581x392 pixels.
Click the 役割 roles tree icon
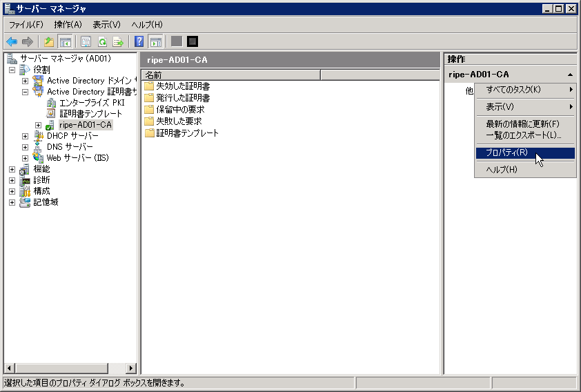point(24,70)
